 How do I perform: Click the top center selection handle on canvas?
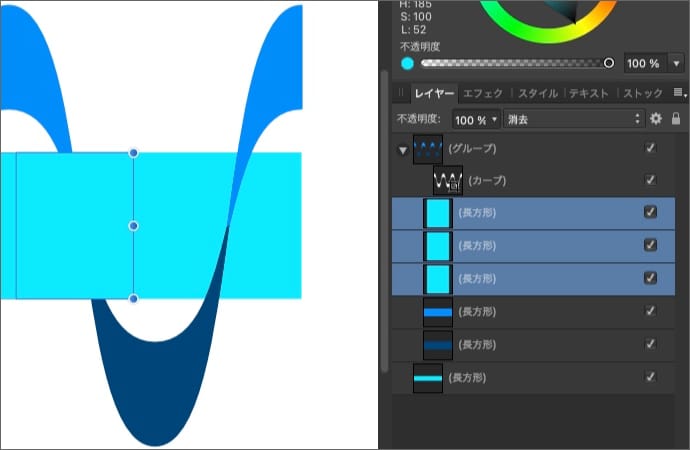tap(134, 153)
